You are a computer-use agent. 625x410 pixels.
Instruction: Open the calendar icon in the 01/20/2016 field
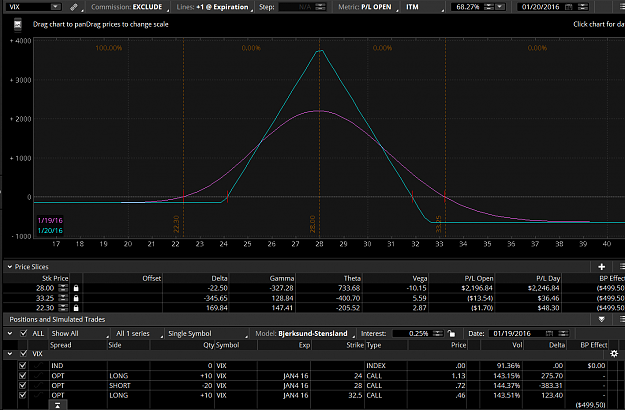tap(569, 7)
